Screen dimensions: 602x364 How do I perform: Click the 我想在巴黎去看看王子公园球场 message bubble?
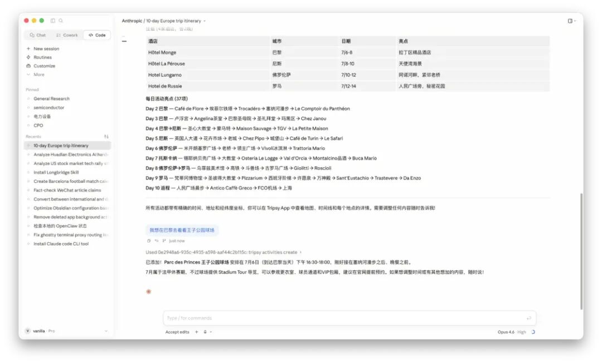(x=182, y=230)
